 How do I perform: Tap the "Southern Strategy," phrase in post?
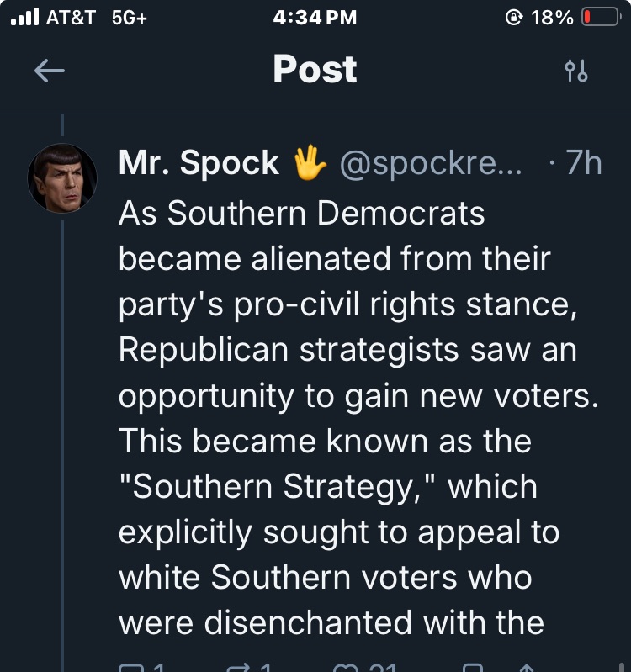(273, 487)
